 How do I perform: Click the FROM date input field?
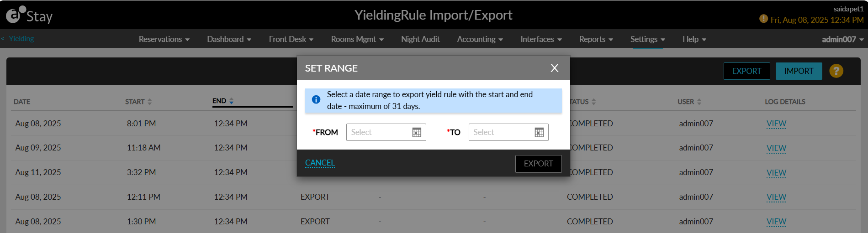coord(379,132)
